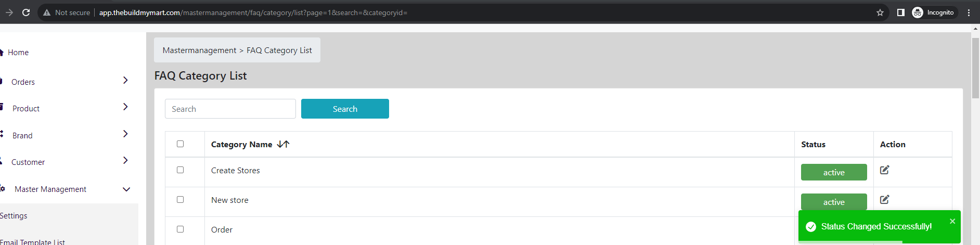Edit the New store category
Viewport: 980px width, 245px height.
pyautogui.click(x=884, y=199)
